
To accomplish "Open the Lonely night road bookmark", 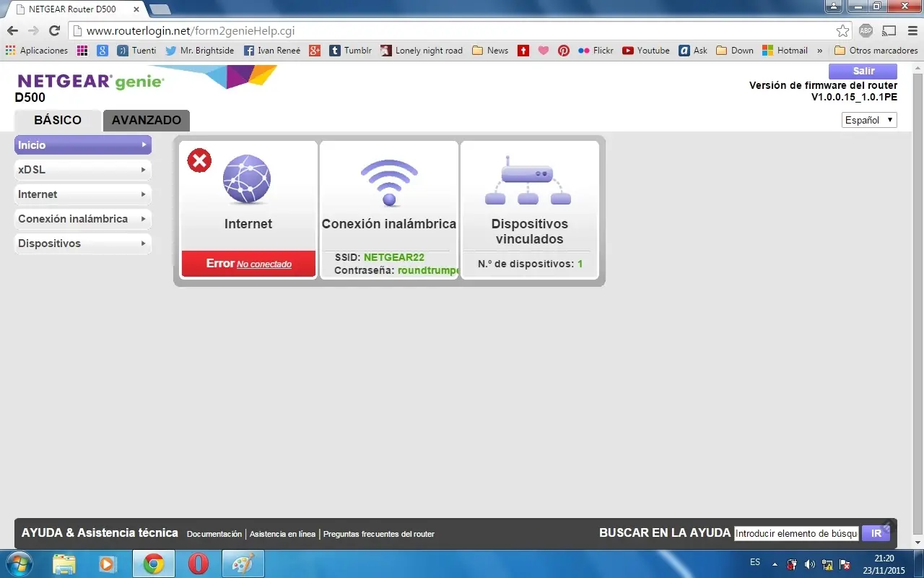I will 422,51.
